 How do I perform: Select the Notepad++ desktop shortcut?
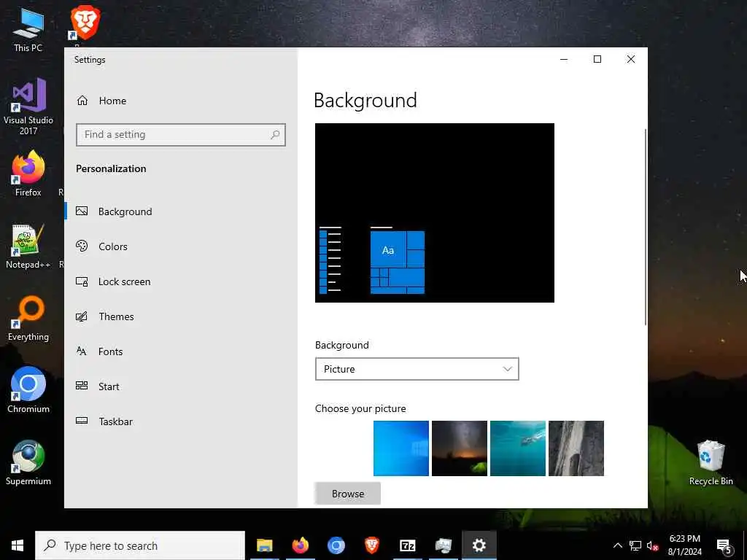click(28, 246)
